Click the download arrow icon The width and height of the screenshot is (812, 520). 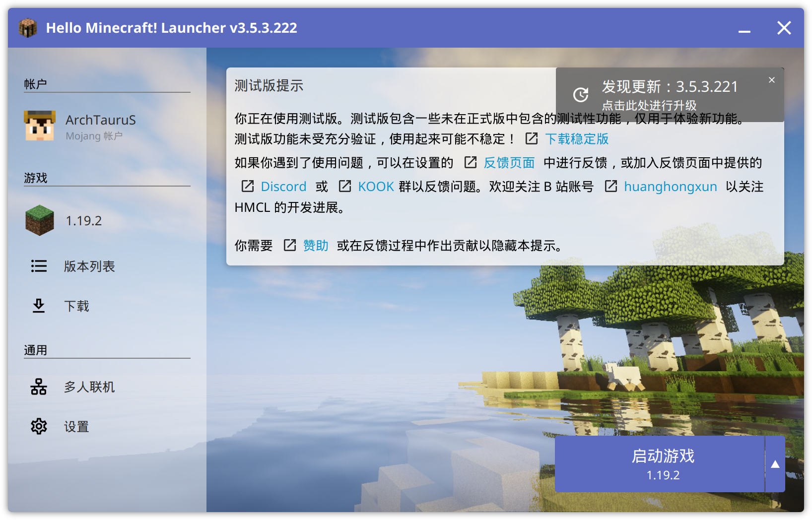[x=39, y=306]
